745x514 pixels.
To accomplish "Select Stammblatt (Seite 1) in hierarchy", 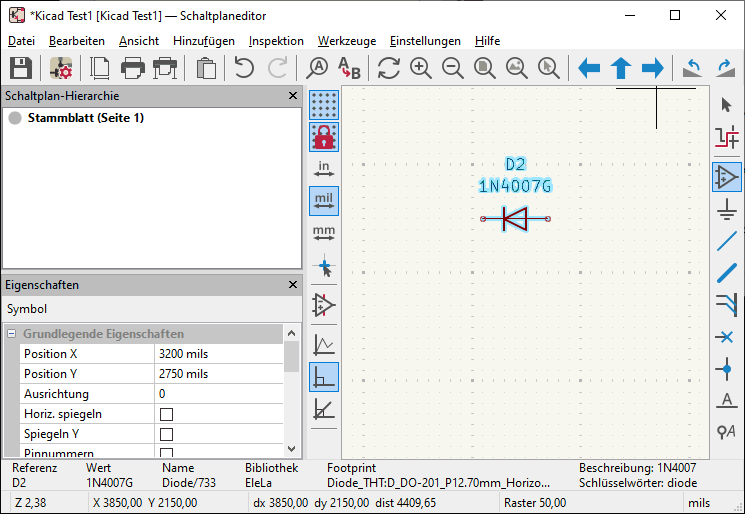I will coord(85,118).
